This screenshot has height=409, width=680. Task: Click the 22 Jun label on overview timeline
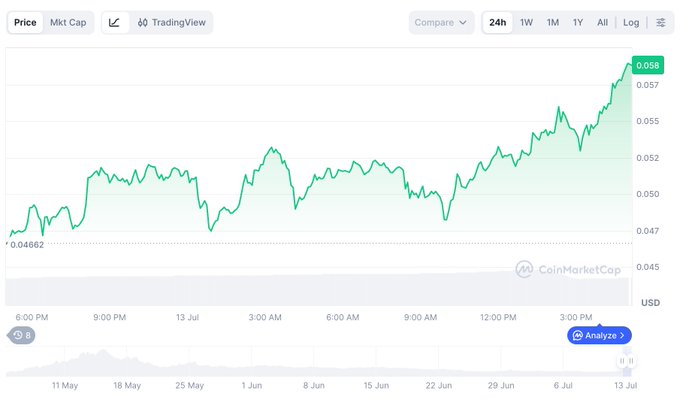tap(438, 386)
